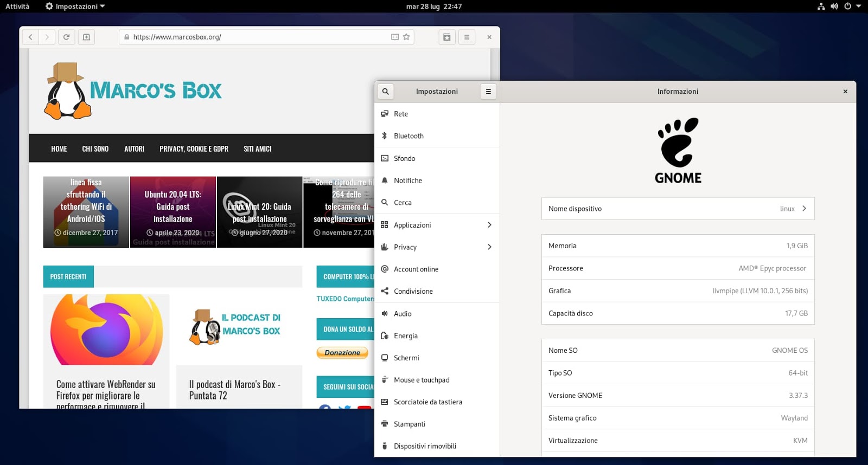
Task: Toggle reader mode icon in address bar
Action: tap(395, 37)
